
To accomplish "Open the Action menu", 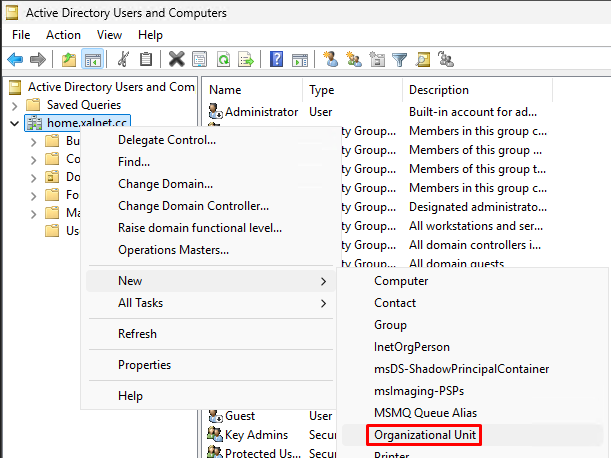I will point(63,35).
